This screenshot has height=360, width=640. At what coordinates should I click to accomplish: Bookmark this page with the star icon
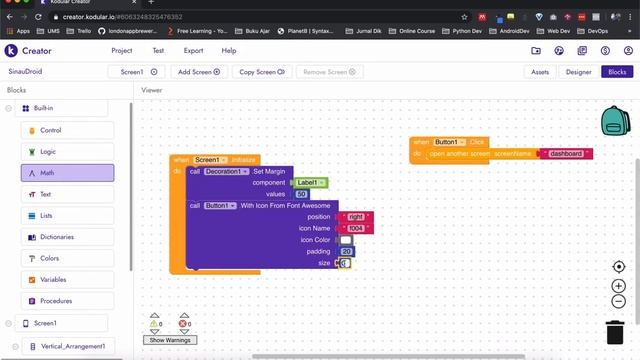click(x=464, y=17)
